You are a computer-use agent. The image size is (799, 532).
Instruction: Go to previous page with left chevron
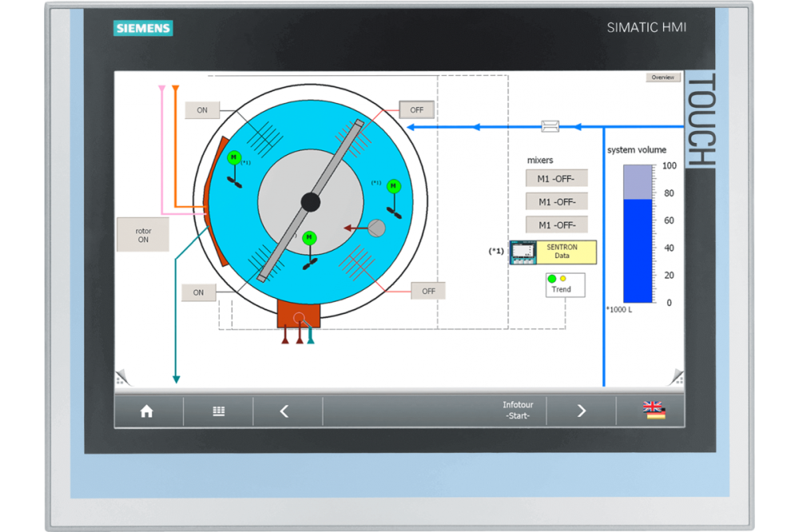click(x=284, y=411)
